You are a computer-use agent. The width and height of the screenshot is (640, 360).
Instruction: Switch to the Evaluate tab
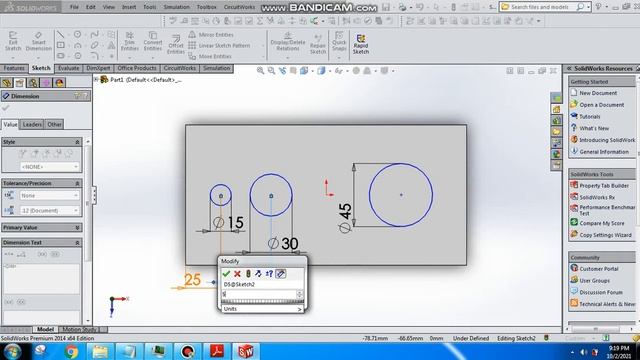tap(68, 68)
